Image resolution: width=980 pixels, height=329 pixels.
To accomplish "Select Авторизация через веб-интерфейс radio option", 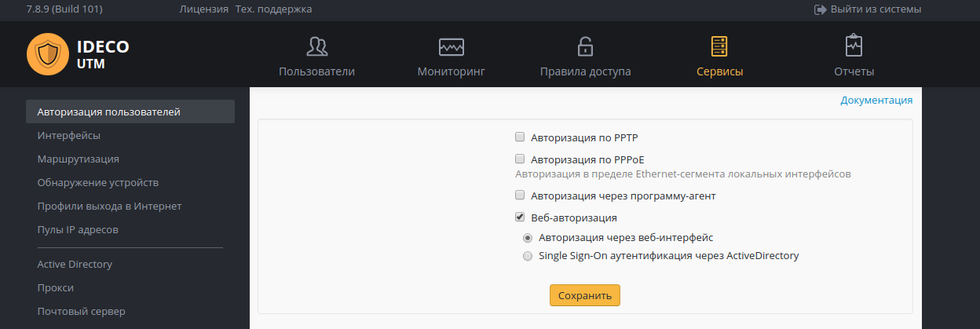I will pyautogui.click(x=528, y=237).
